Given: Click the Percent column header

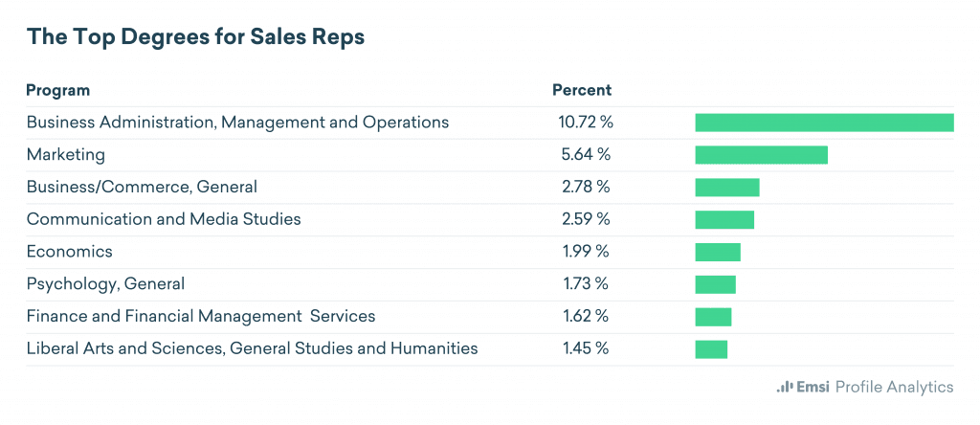Looking at the screenshot, I should (582, 90).
